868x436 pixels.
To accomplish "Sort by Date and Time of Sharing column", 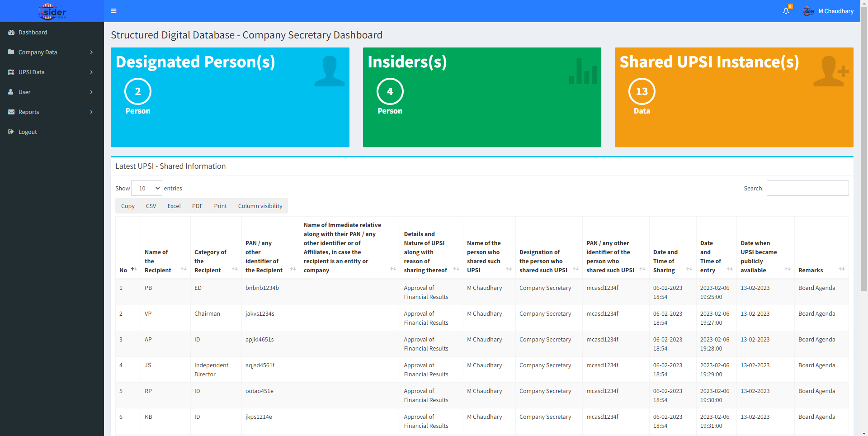I will 689,270.
